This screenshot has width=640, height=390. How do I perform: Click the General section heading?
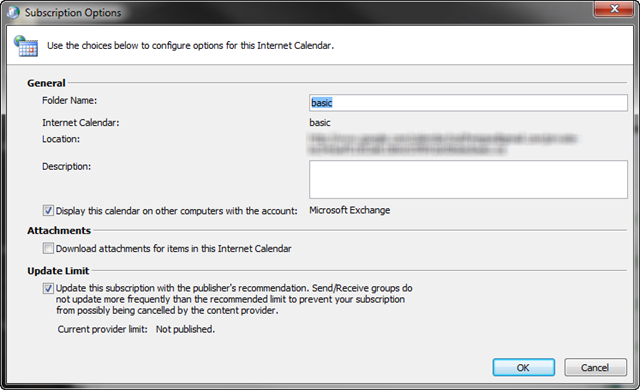46,83
